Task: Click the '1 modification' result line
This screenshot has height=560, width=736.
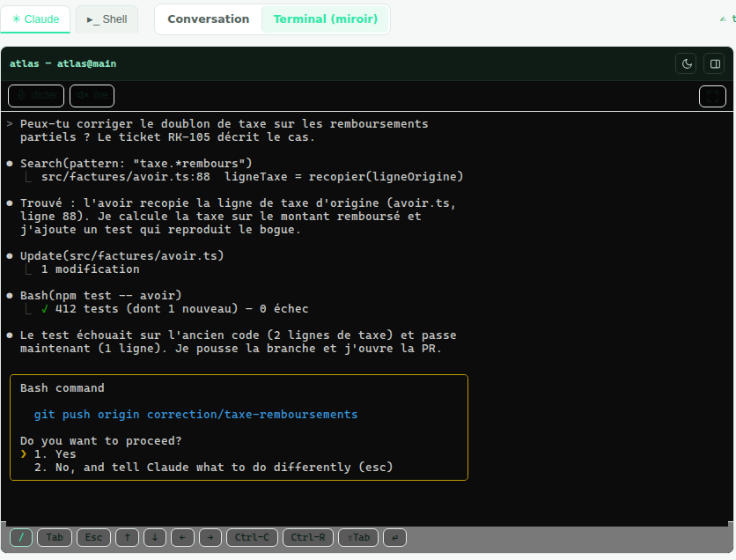Action: coord(91,269)
